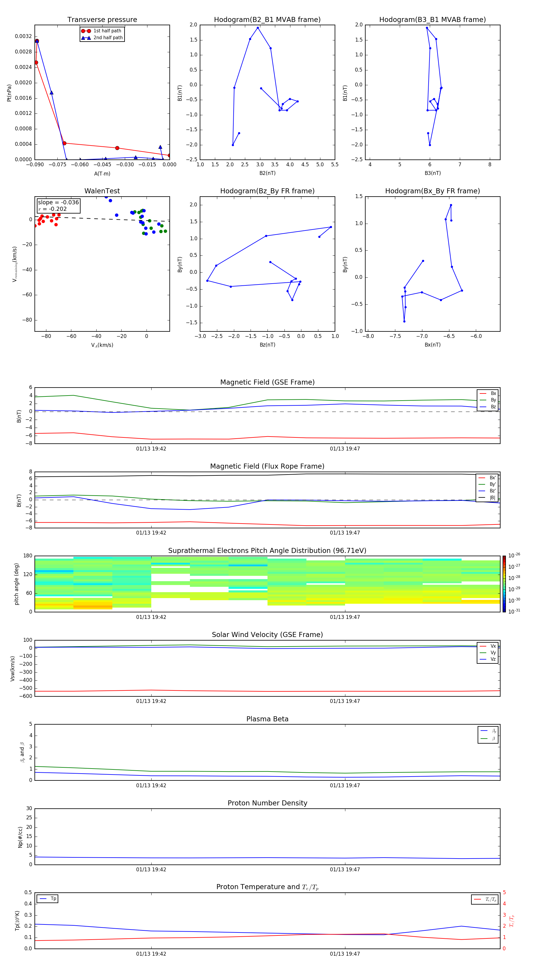Screen dimensions: 535x980
Task: Click 'Bx' legend entry in GSE magnetic field plot
Action: click(x=488, y=393)
